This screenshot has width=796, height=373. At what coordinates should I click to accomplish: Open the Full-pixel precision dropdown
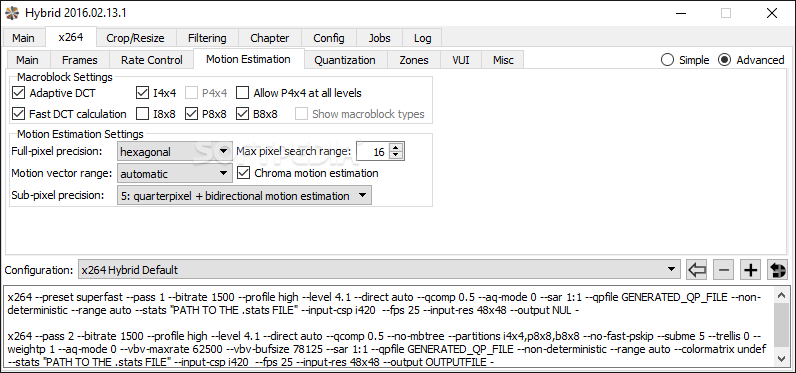tap(175, 151)
